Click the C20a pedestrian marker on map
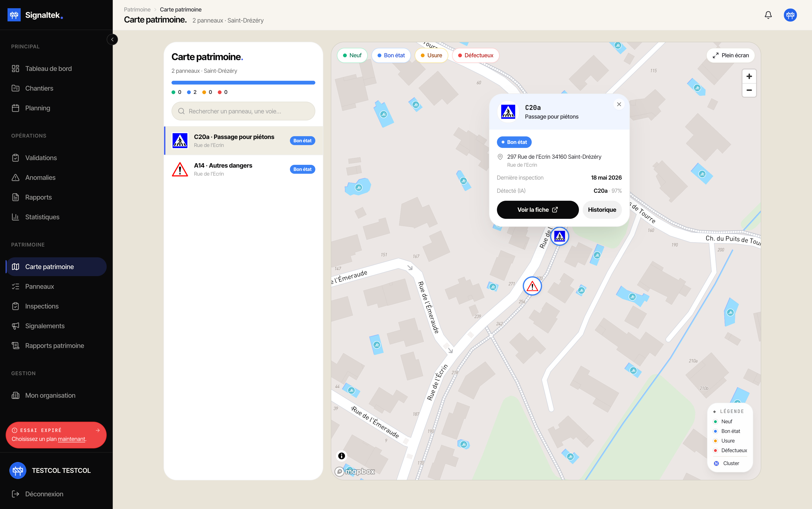The height and width of the screenshot is (509, 812). [559, 237]
